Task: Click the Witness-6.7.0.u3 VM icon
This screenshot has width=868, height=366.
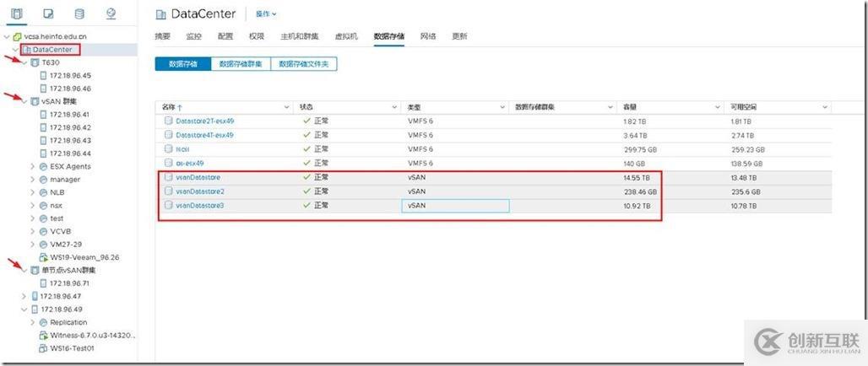Action: (44, 335)
